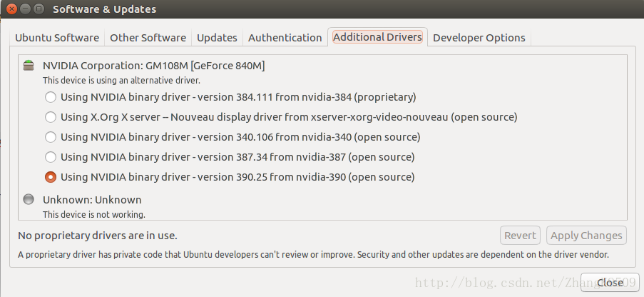Click 'This device is using an alternative driver.' text
The image size is (644, 297).
click(x=121, y=81)
